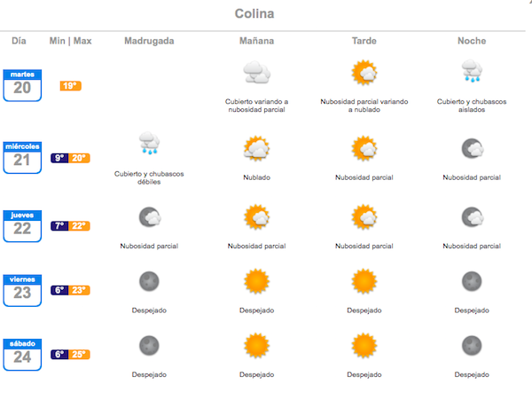Click Wednesday madrugada weak showers icon
532x408 pixels.
(149, 143)
